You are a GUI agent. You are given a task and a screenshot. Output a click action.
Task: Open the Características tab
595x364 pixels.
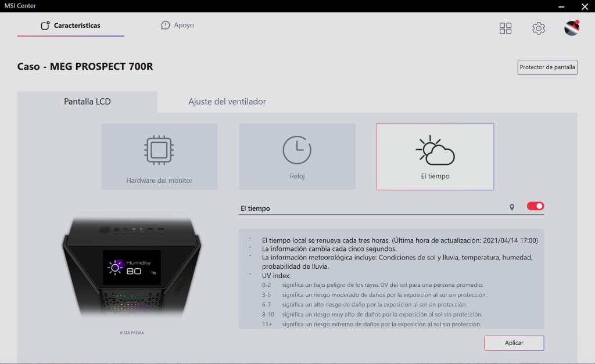click(x=70, y=26)
